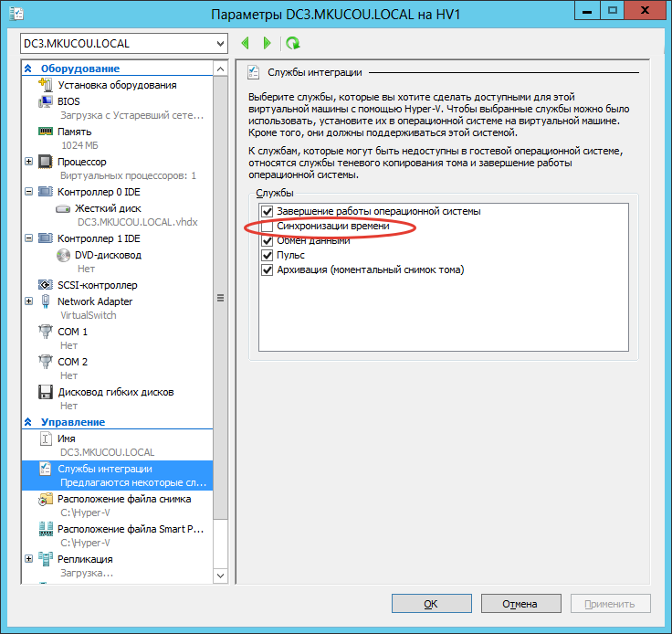Select the Имя management item
672x634 pixels.
(66, 439)
